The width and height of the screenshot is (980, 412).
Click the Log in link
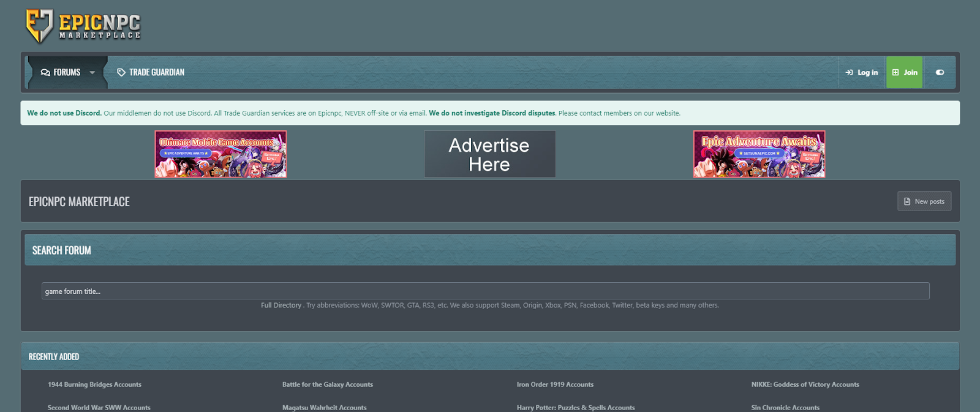pos(862,72)
